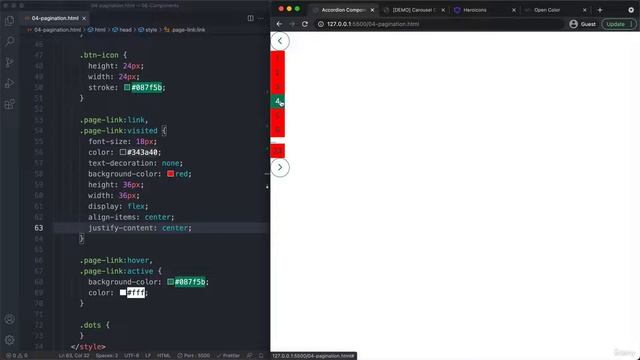Click the hover background #087f5b color swatch
This screenshot has height=360, width=640.
coord(171,282)
